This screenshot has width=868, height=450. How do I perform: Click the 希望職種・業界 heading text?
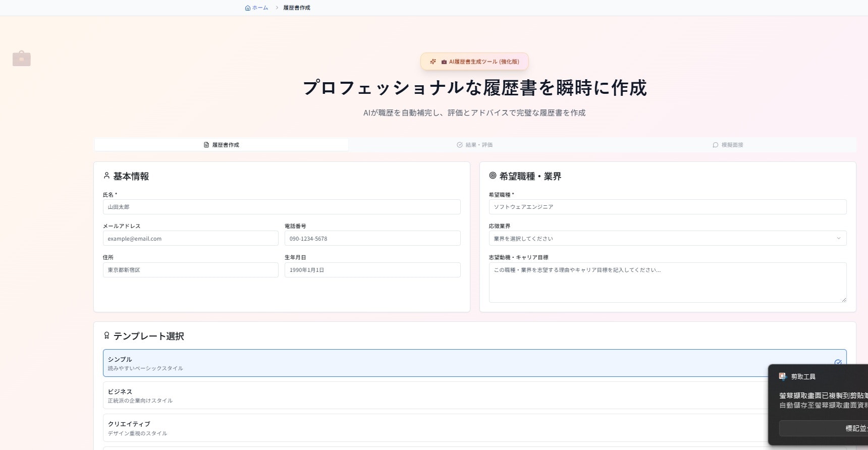coord(530,176)
